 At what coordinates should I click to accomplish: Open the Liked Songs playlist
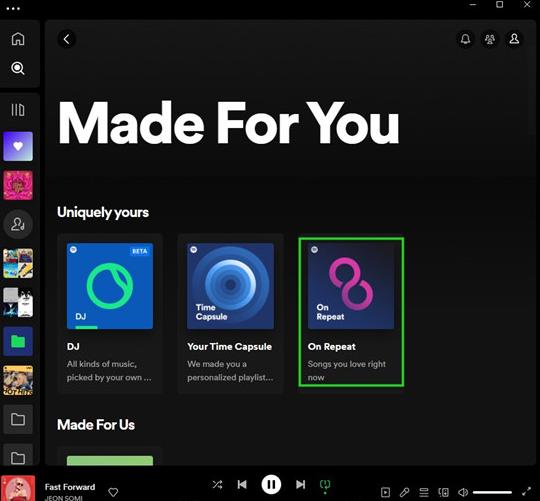point(18,146)
